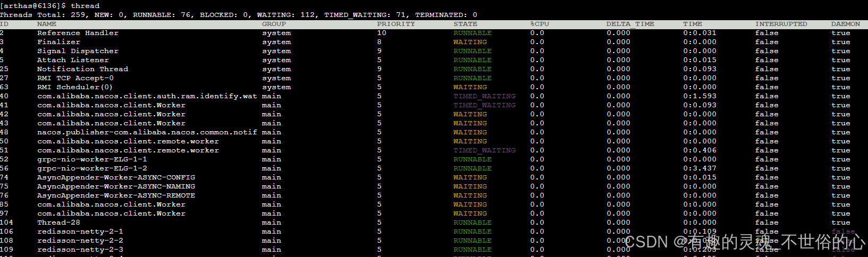The image size is (868, 257).
Task: Select the 'RMI Scheduler(0)' thread name
Action: pos(75,87)
